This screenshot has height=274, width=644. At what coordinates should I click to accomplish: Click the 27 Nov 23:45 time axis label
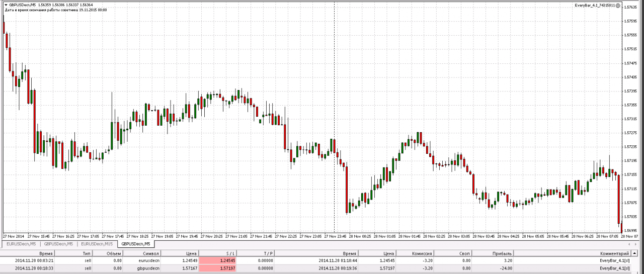click(x=336, y=236)
